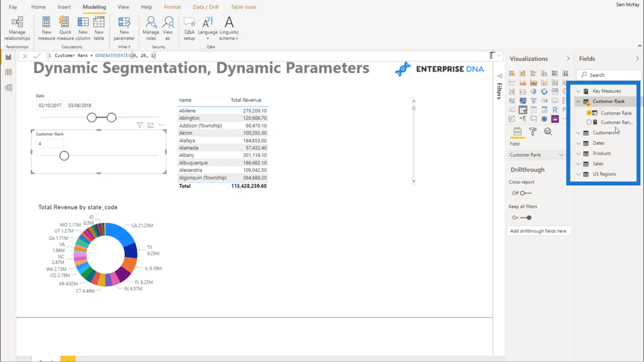Viewport: 644px width, 362px height.
Task: Open the Quick measure tool
Action: click(x=65, y=29)
